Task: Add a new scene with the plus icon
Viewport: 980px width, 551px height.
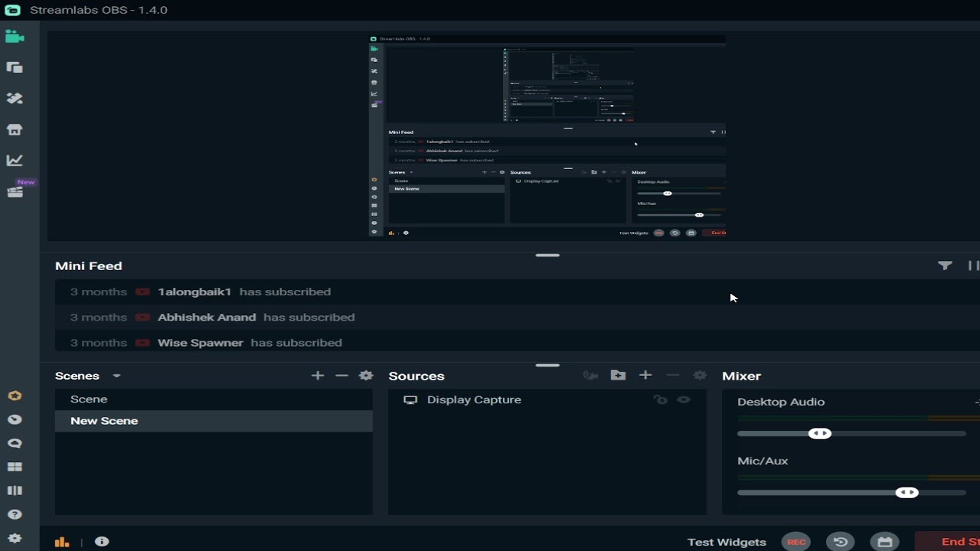Action: point(318,376)
